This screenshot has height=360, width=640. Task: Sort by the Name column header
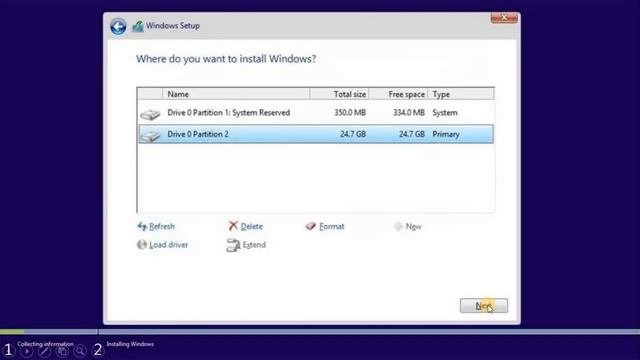tap(236, 94)
